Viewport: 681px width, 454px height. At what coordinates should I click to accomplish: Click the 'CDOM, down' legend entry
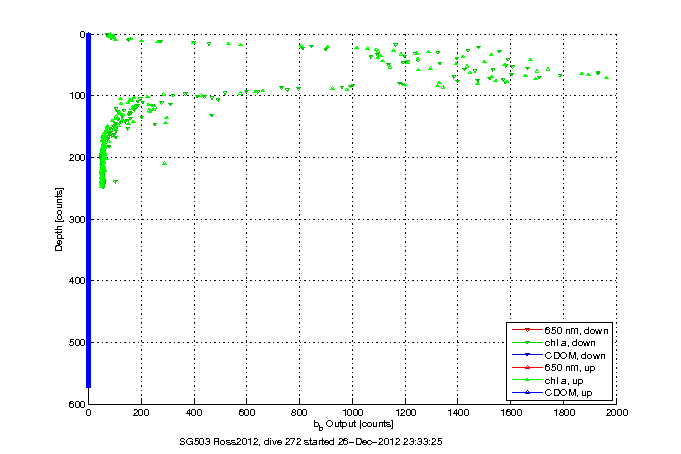(x=559, y=355)
